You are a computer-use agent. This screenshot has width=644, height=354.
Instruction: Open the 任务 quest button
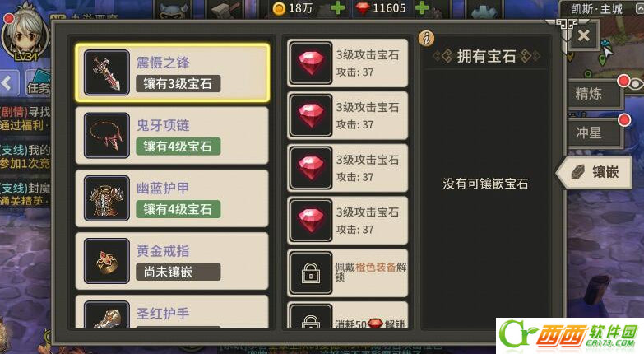pyautogui.click(x=38, y=83)
